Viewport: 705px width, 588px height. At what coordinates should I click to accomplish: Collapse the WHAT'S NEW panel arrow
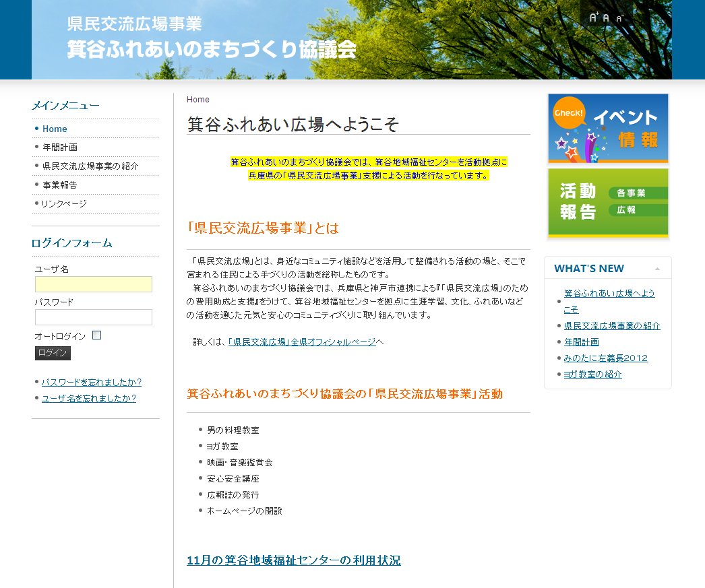pos(657,269)
